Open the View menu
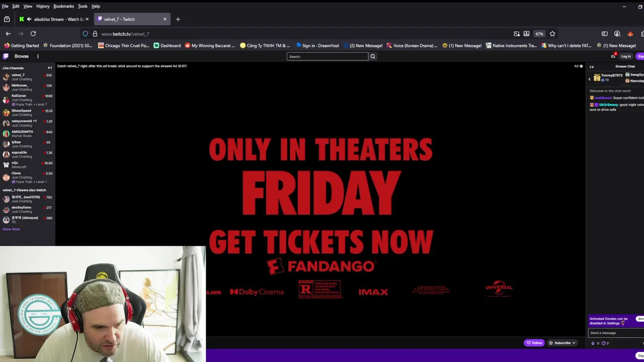 click(28, 6)
